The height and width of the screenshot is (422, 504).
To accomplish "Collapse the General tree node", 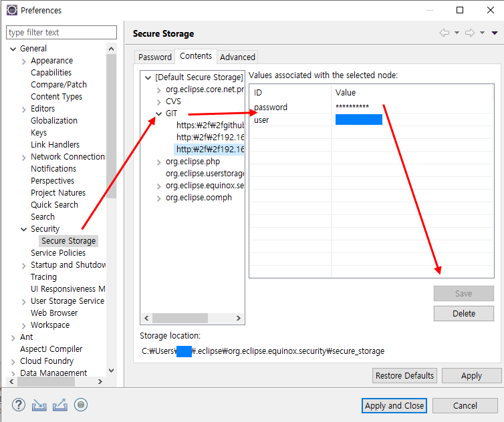I will 13,49.
